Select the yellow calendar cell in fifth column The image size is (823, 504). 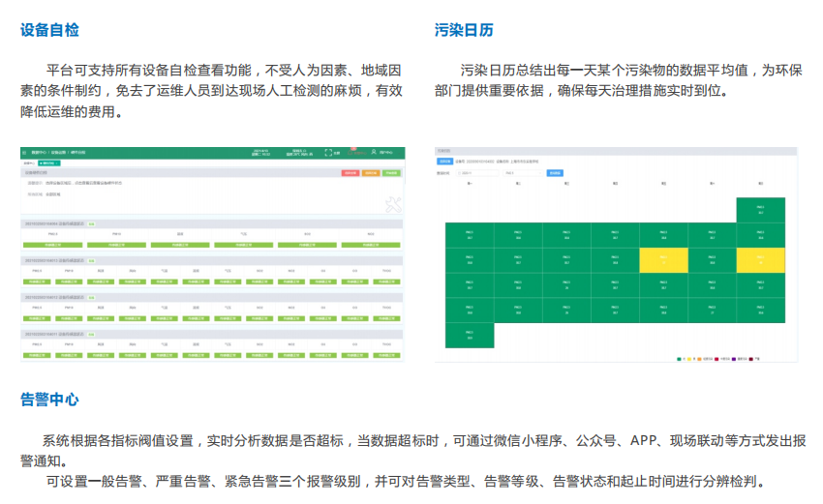coord(664,260)
